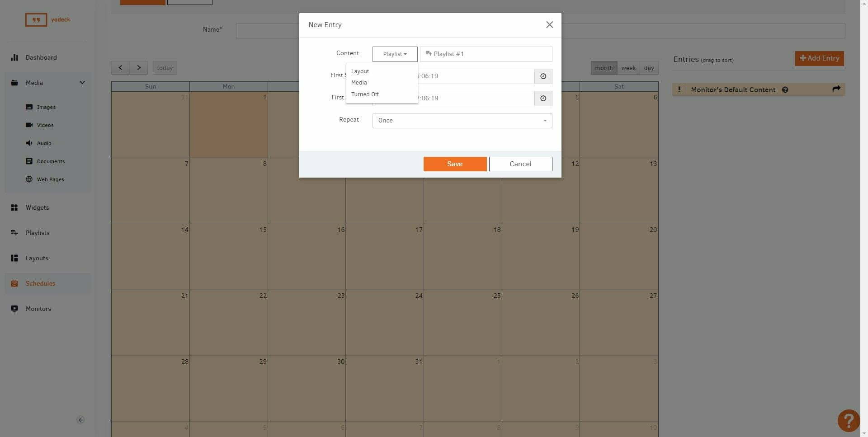This screenshot has width=868, height=437.
Task: Jump to today in calendar
Action: 165,68
